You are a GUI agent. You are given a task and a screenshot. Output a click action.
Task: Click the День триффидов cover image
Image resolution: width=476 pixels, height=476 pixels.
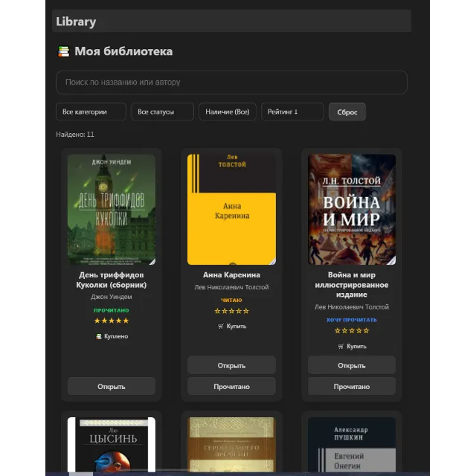click(112, 210)
